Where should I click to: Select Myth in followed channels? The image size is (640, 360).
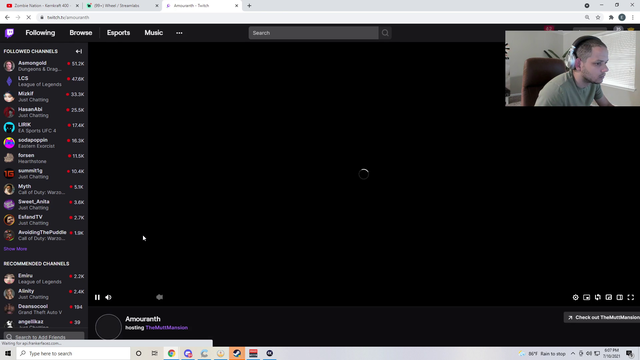click(x=44, y=189)
